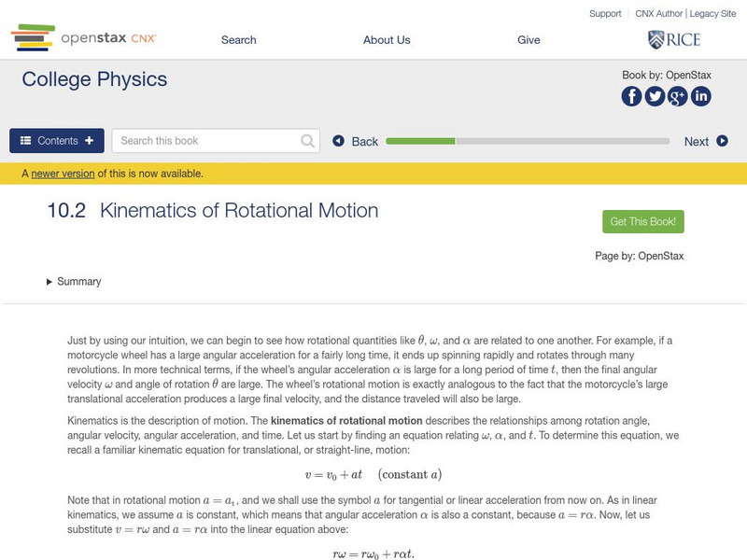Click the search magnifier icon
This screenshot has width=747, height=560.
click(308, 141)
